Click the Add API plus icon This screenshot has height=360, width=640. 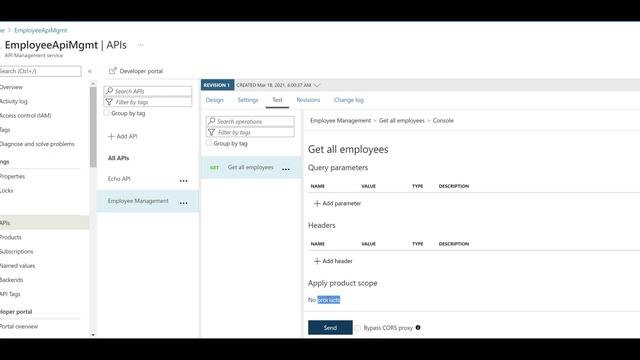111,136
